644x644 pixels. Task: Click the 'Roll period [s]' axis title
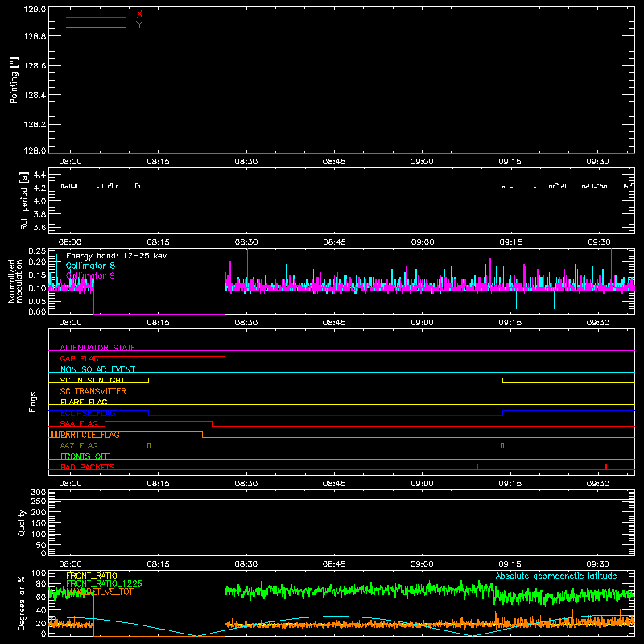[x=24, y=201]
